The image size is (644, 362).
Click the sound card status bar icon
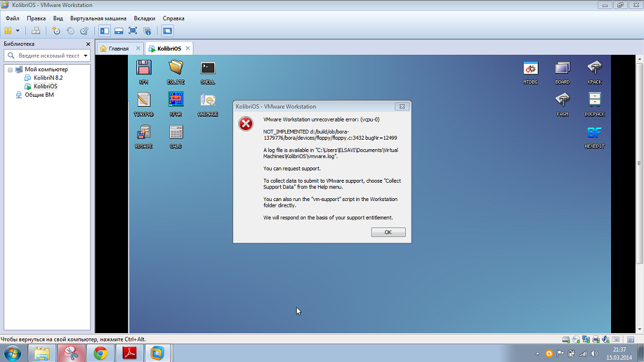pyautogui.click(x=606, y=340)
